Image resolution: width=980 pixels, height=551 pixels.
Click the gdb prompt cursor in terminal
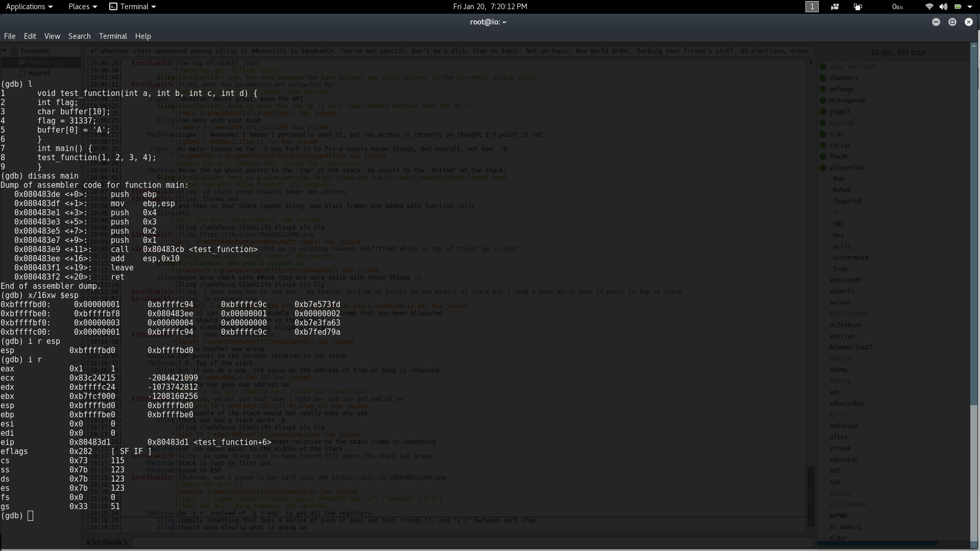(x=30, y=516)
